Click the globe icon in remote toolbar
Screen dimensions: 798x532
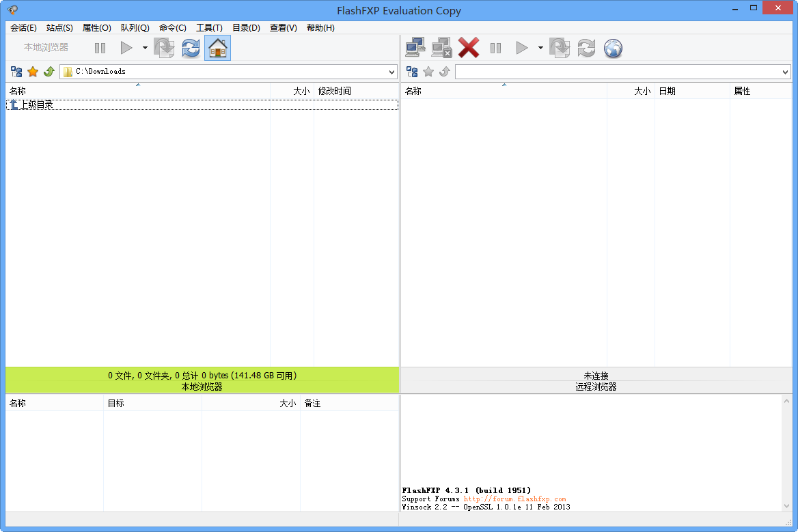(x=613, y=48)
